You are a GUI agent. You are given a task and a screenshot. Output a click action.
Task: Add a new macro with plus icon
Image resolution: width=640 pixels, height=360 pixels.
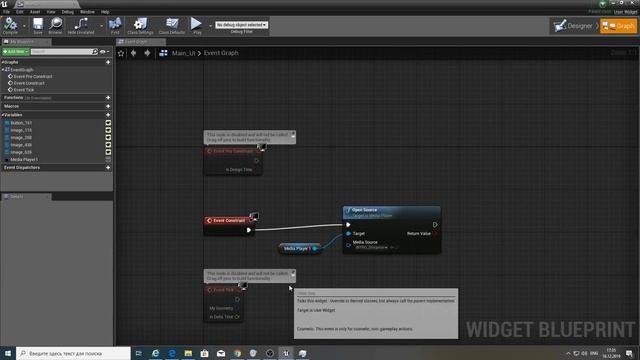108,106
